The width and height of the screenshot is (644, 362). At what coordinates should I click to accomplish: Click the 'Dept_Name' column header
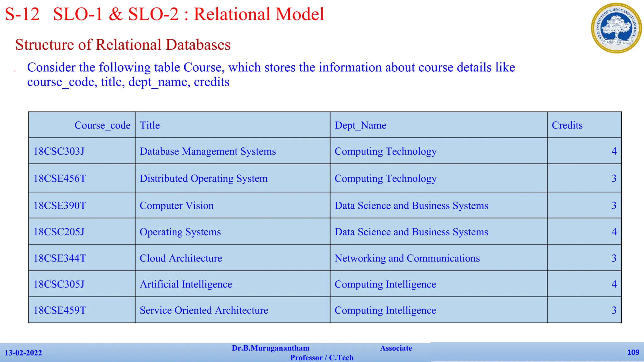tap(439, 125)
